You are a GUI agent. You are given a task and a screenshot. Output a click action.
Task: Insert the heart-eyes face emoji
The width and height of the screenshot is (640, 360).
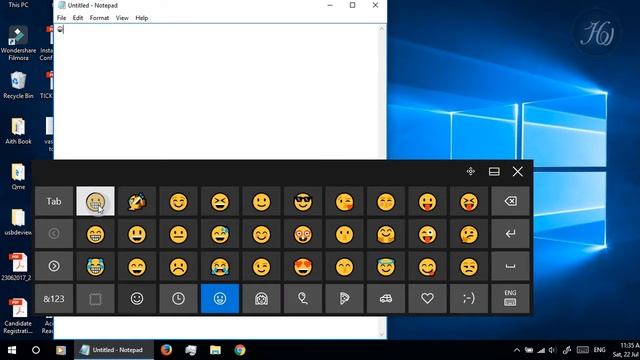[303, 267]
